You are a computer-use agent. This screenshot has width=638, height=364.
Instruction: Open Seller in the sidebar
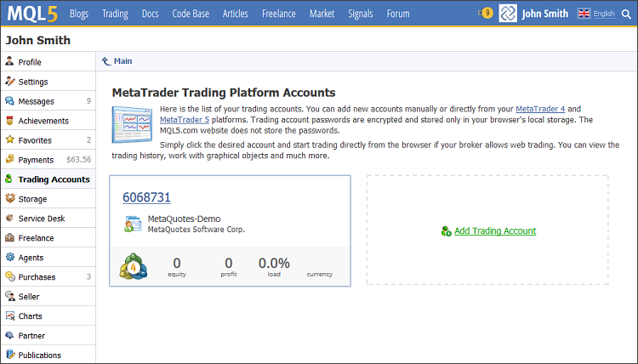(48, 296)
